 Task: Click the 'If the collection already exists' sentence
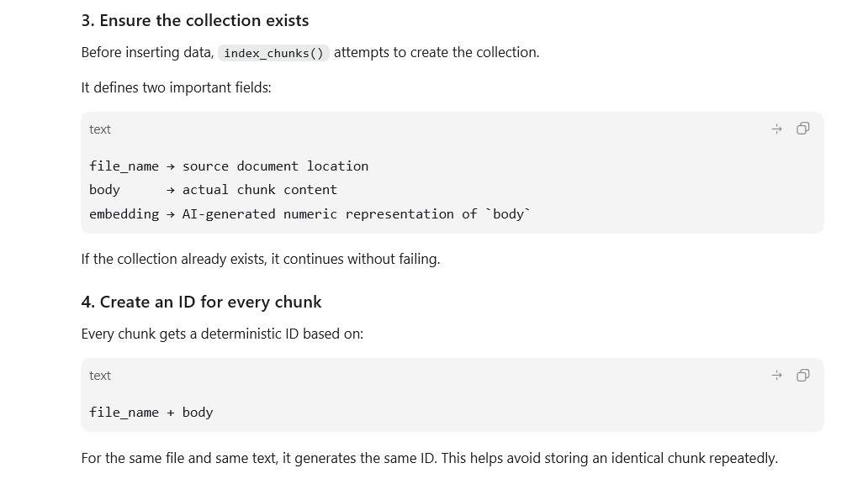pos(261,259)
